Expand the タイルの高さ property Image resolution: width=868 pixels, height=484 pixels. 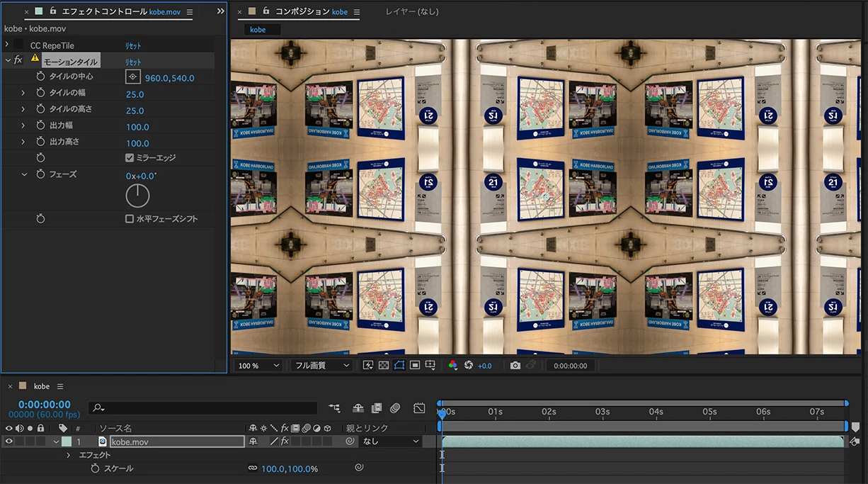[23, 109]
